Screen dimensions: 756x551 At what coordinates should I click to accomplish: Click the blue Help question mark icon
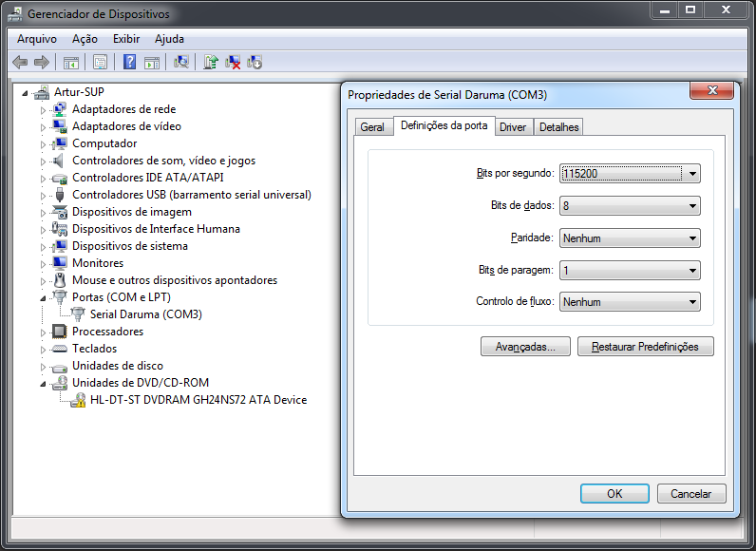(x=130, y=62)
